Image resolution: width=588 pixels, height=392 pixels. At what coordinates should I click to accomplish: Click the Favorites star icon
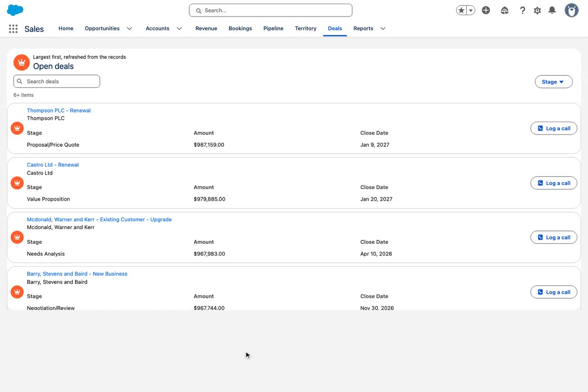(461, 10)
